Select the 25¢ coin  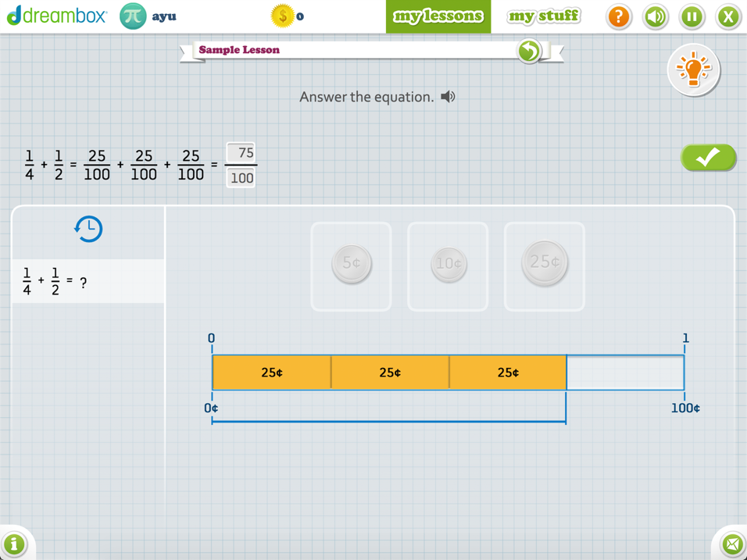point(545,262)
